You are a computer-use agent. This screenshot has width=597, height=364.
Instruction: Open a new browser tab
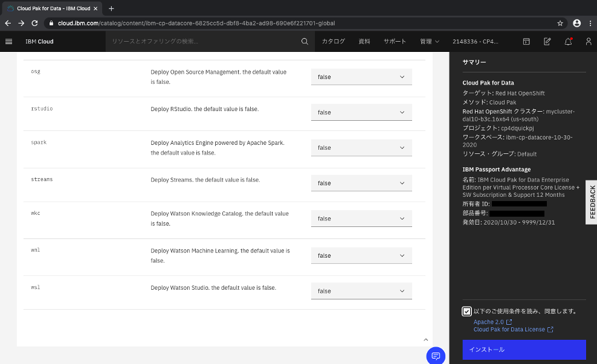[x=111, y=8]
